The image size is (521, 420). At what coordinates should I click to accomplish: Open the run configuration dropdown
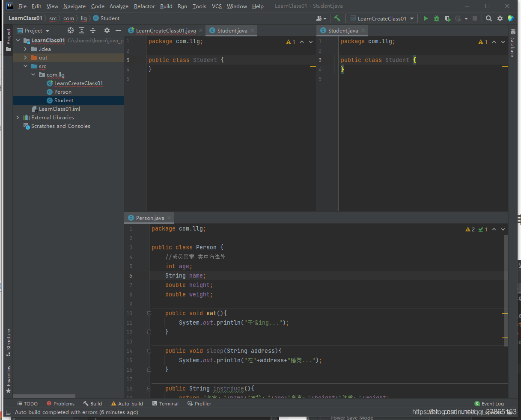point(381,18)
